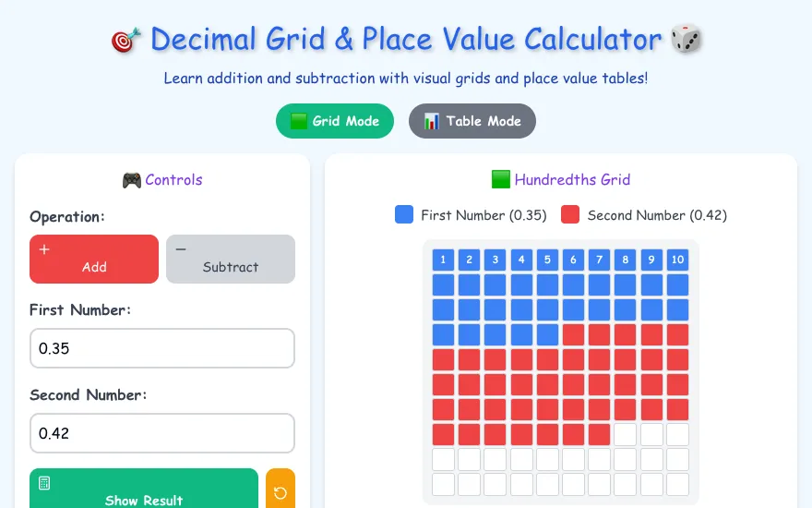This screenshot has height=508, width=812.
Task: Click the dice emoji beside the title
Action: pos(686,39)
